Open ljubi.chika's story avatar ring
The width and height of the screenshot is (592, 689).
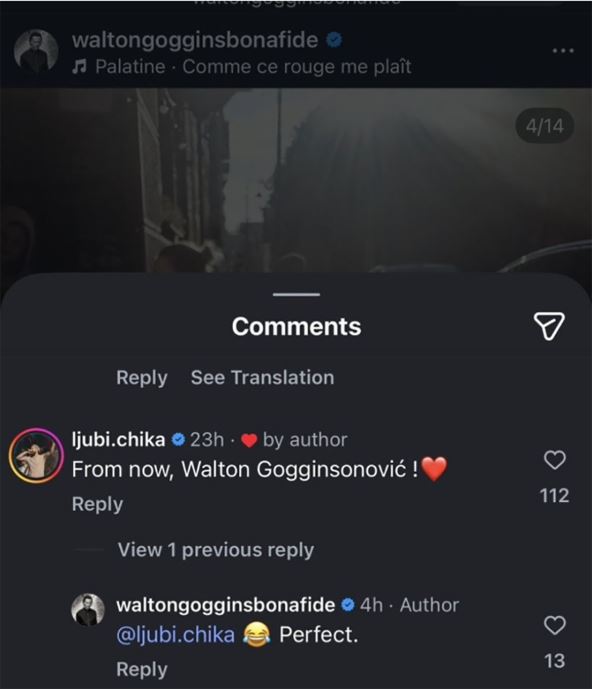[36, 456]
